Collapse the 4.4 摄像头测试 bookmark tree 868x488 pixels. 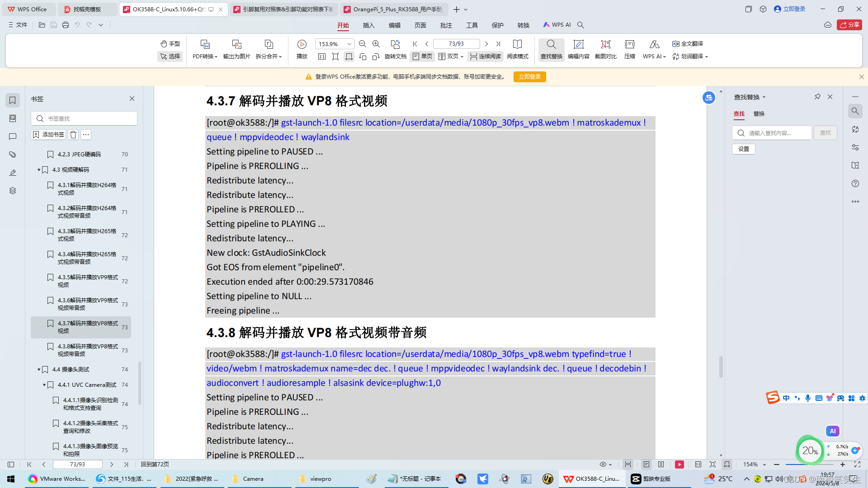(x=38, y=369)
